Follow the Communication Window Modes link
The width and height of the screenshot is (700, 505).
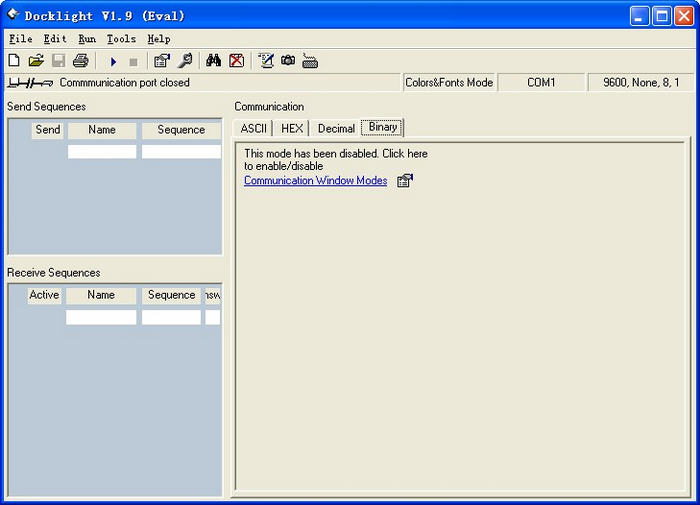(x=315, y=180)
